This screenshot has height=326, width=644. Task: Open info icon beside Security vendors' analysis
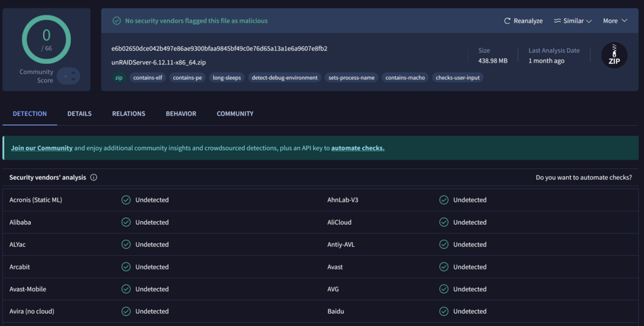93,178
